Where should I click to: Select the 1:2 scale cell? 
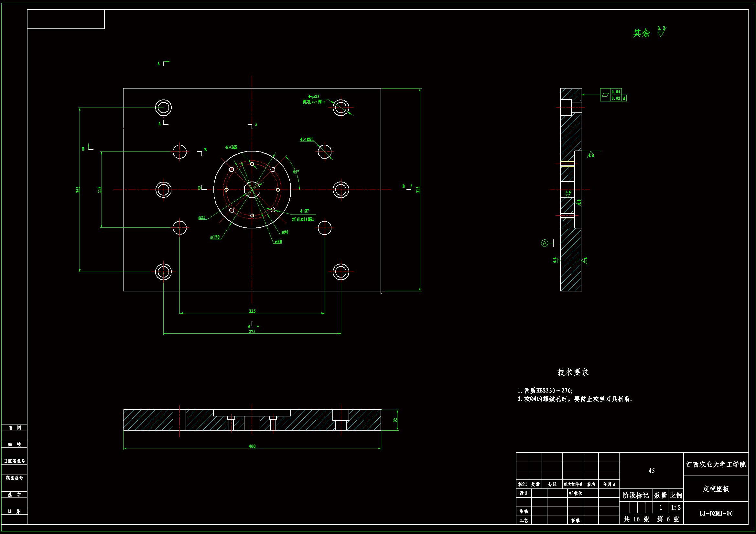coord(676,508)
